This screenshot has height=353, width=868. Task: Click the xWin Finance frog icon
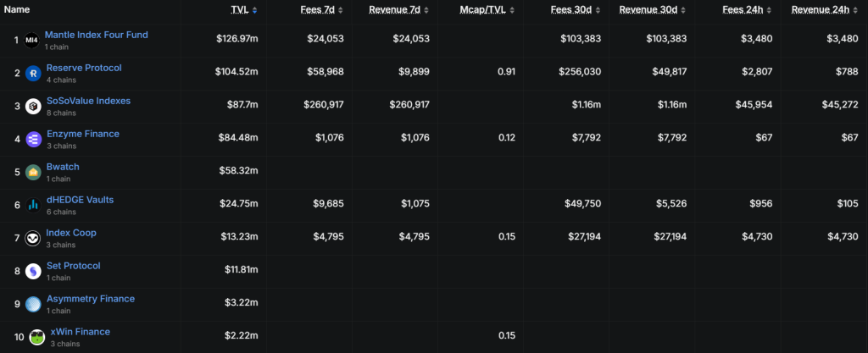[x=37, y=337]
